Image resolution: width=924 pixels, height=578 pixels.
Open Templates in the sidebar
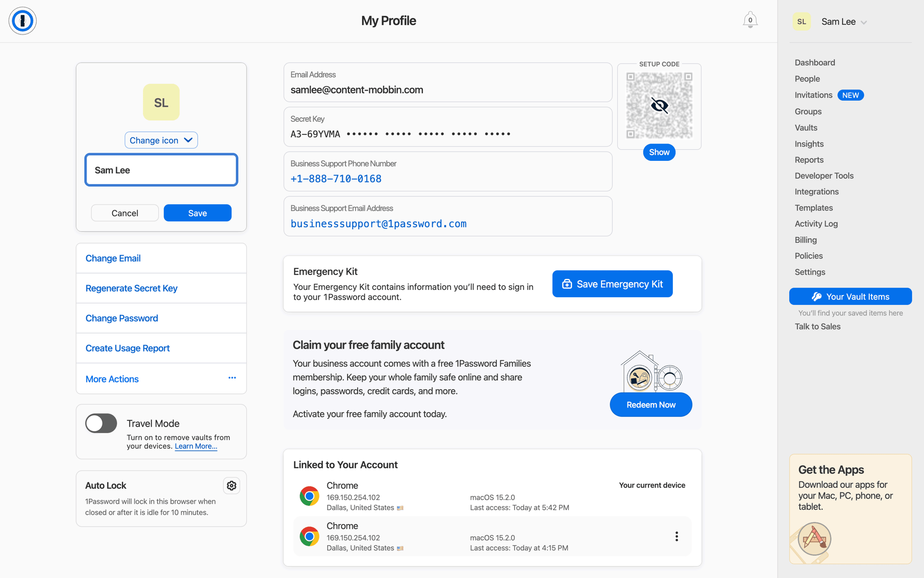pyautogui.click(x=814, y=208)
